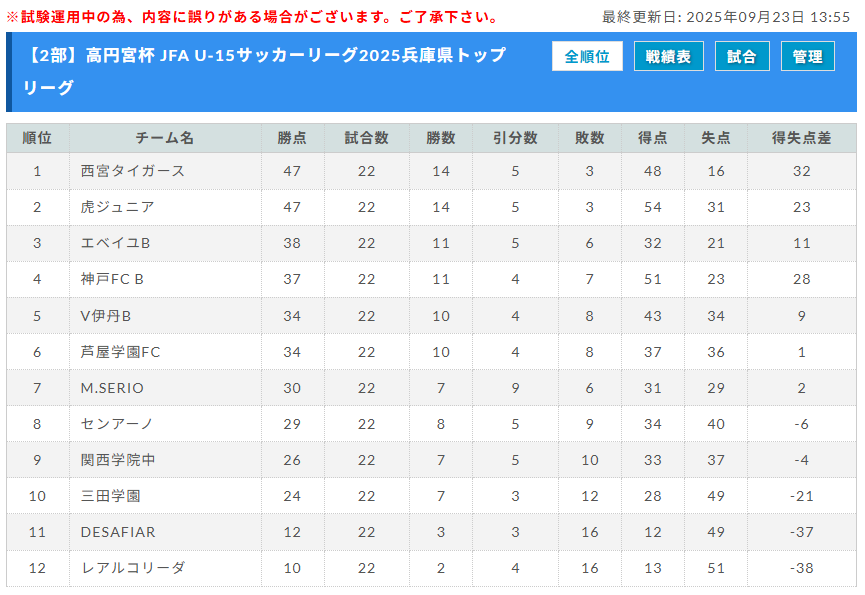This screenshot has width=865, height=595.
Task: Click the チーム名 column header
Action: coord(165,138)
